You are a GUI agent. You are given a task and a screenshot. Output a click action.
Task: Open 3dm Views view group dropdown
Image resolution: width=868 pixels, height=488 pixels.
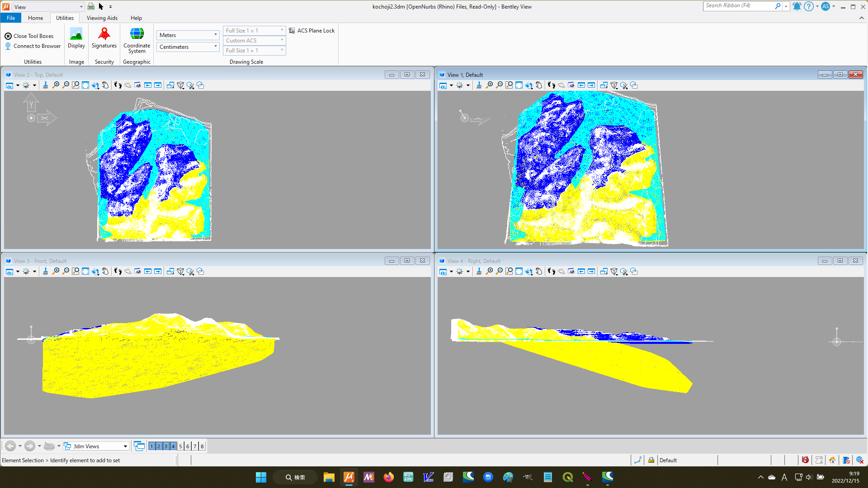(96, 446)
